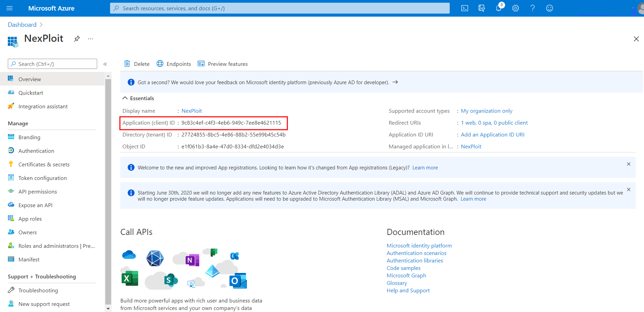The image size is (644, 312).
Task: Click the Excel icon in Call APIs
Action: [x=130, y=278]
